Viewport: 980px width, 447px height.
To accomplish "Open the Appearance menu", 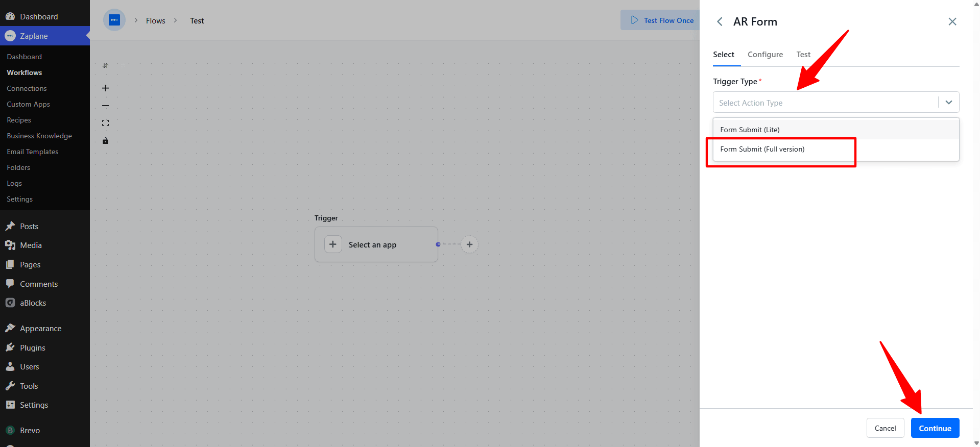I will point(45,328).
